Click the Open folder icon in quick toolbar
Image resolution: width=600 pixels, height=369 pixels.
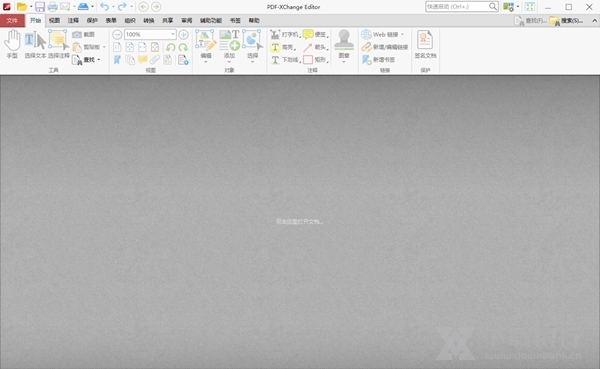pyautogui.click(x=22, y=7)
